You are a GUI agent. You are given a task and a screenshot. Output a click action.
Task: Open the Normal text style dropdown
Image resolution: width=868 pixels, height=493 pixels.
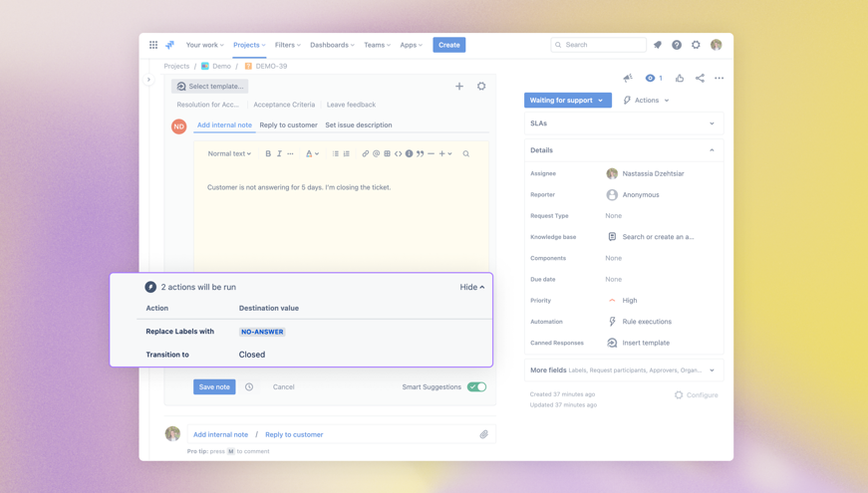point(229,153)
